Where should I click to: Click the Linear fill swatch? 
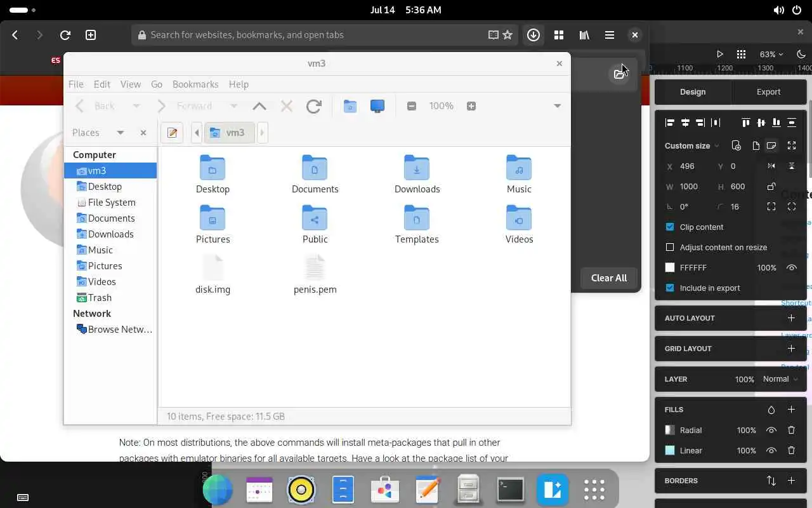[670, 450]
